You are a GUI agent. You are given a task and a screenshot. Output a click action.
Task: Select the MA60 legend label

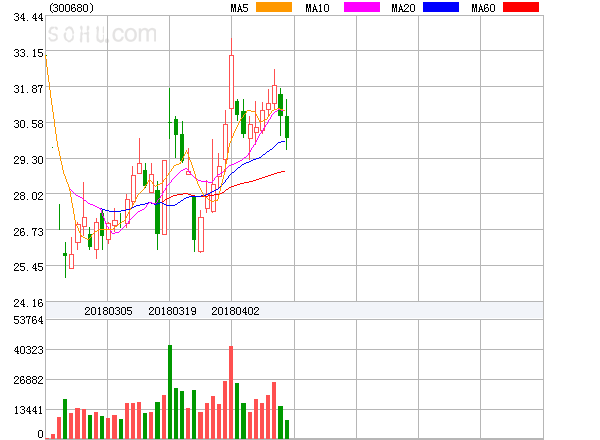click(x=483, y=8)
